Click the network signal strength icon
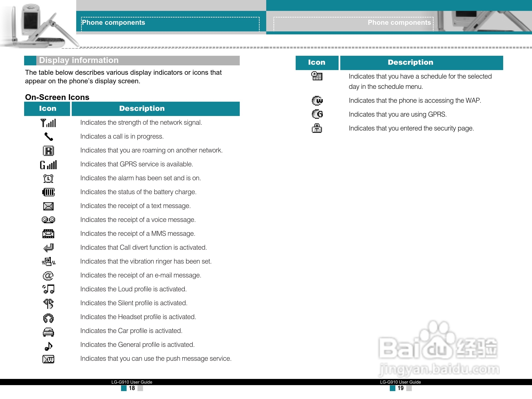This screenshot has width=532, height=399. point(48,123)
